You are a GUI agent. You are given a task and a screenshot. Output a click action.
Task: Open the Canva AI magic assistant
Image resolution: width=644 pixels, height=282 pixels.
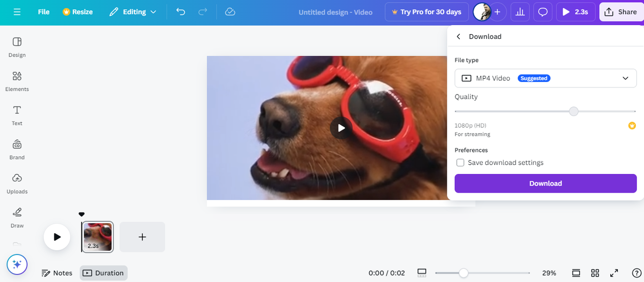[x=17, y=264]
